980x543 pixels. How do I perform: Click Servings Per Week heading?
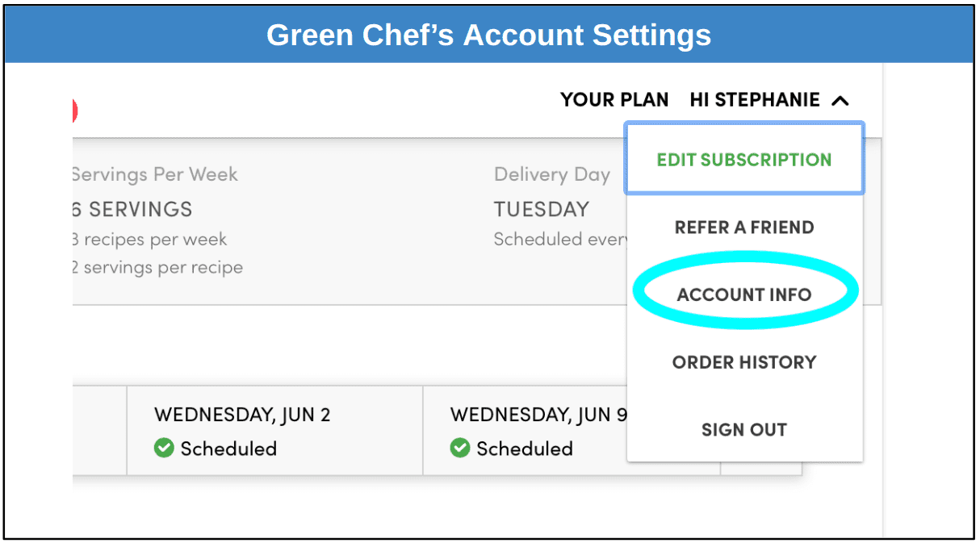click(155, 175)
